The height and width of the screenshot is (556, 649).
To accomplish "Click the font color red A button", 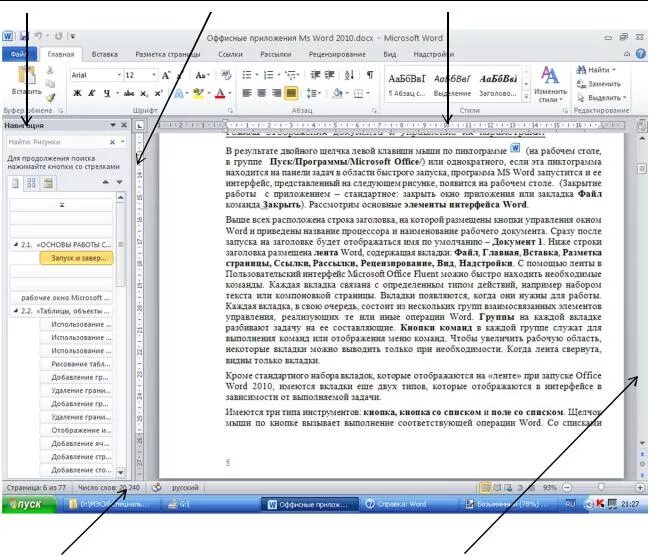I will pyautogui.click(x=220, y=94).
